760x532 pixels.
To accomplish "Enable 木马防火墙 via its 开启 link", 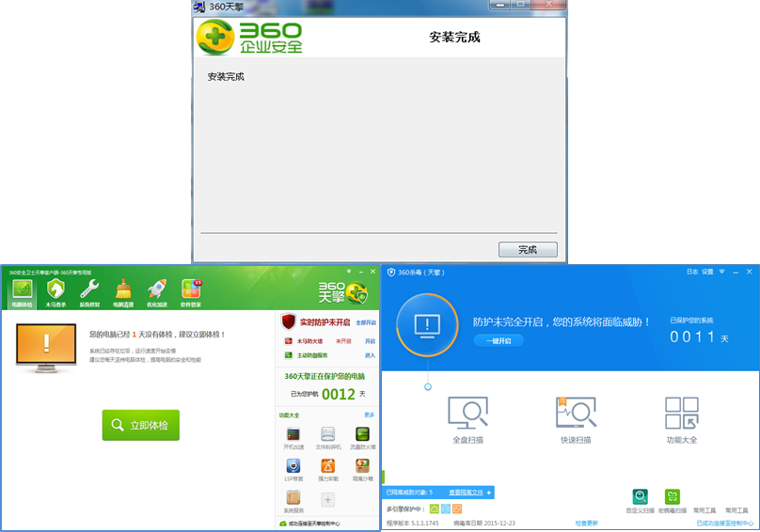I will (370, 341).
